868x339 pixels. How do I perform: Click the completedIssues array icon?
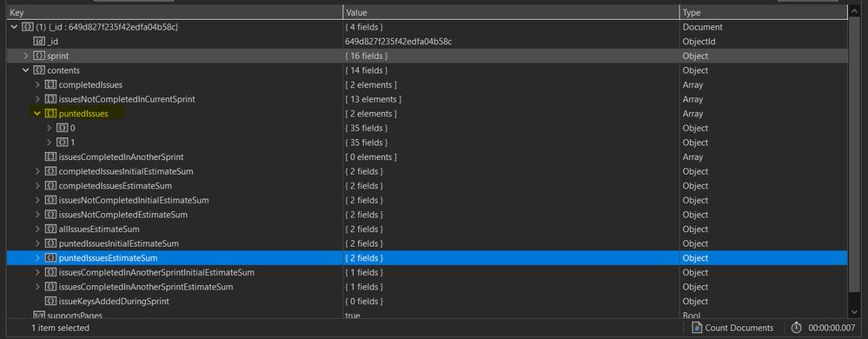(51, 85)
